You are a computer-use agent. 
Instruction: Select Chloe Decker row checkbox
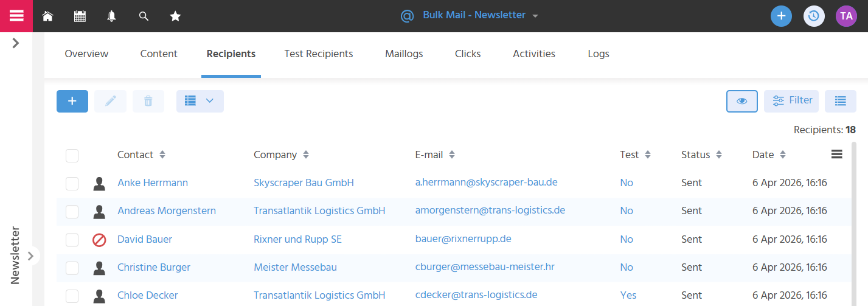tap(72, 296)
